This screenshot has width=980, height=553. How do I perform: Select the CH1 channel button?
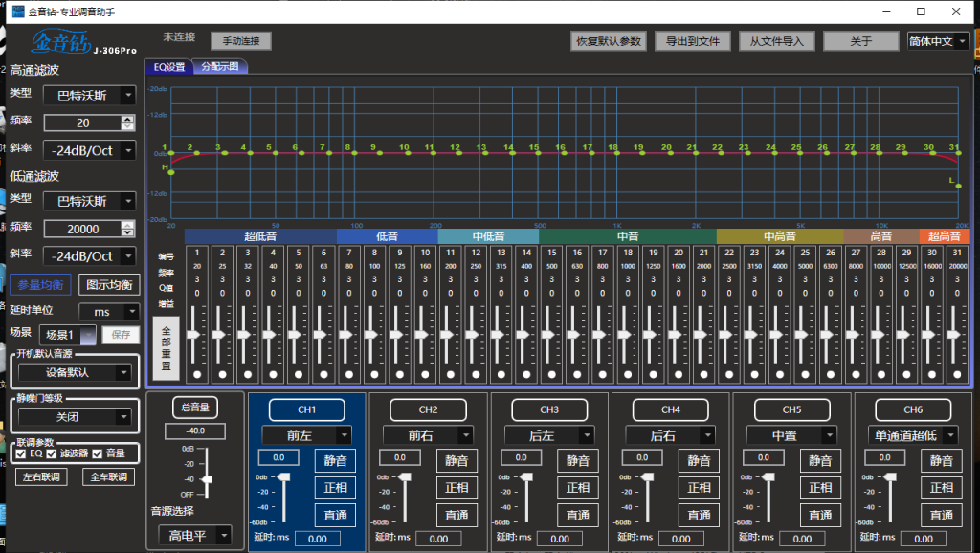point(307,409)
